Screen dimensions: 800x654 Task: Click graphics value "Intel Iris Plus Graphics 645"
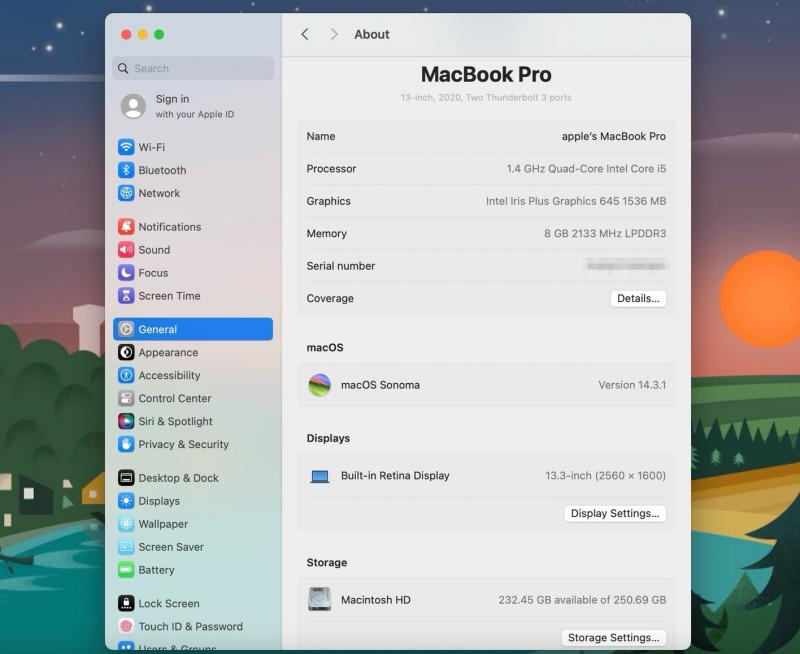click(x=553, y=201)
